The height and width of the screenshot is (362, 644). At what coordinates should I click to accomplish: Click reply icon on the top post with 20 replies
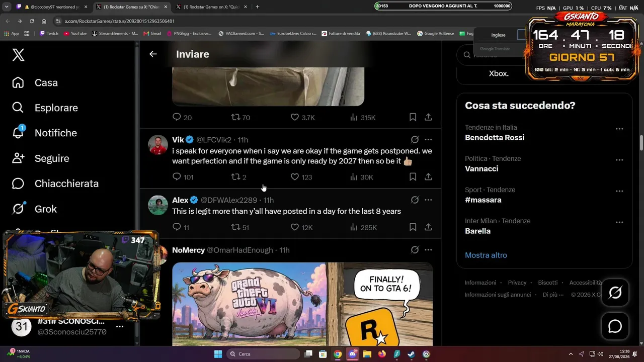pos(177,117)
